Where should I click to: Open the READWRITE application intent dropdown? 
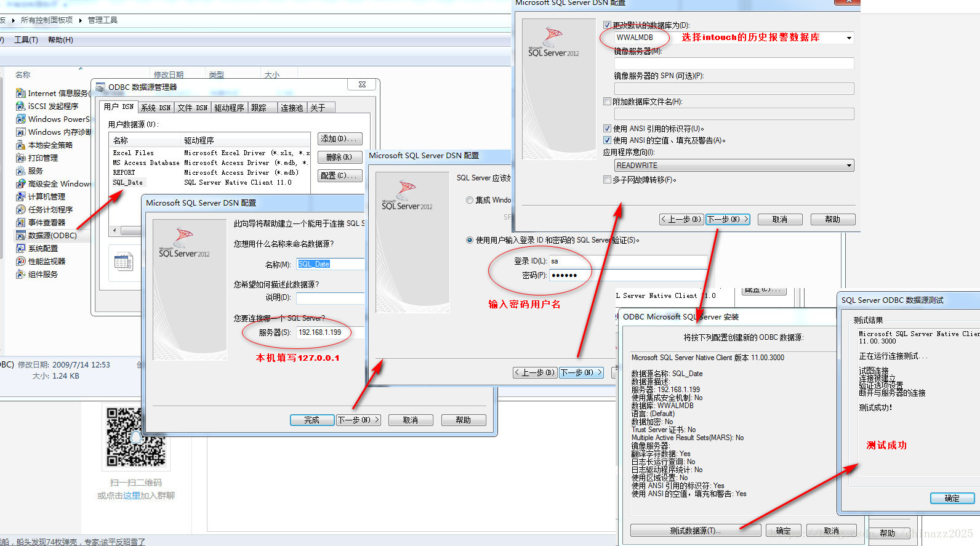pos(849,166)
